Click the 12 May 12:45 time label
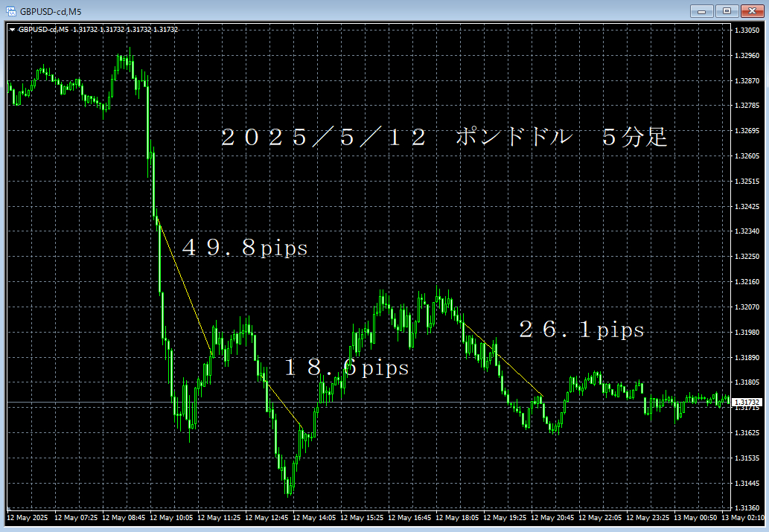Viewport: 769px width, 532px height. coord(267,518)
